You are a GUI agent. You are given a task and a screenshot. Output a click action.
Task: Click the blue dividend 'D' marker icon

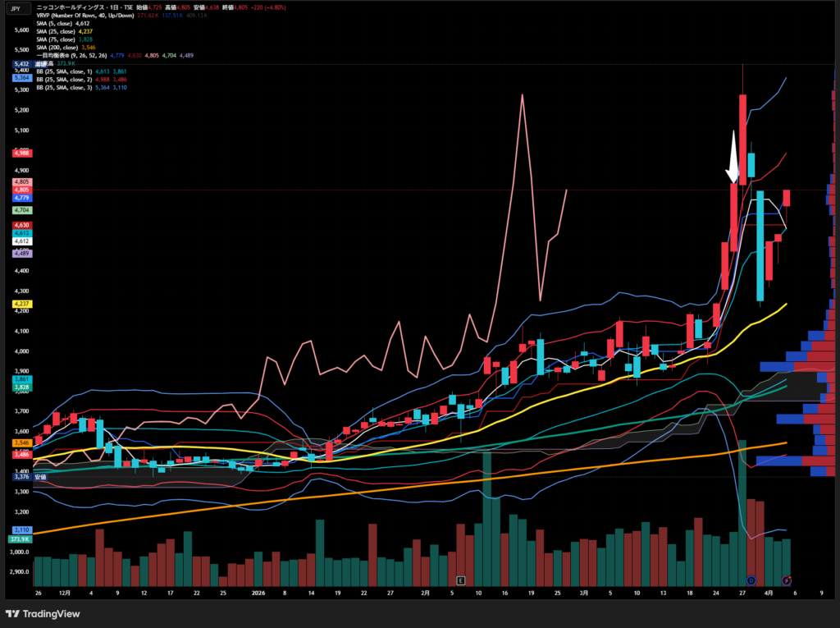(x=751, y=580)
